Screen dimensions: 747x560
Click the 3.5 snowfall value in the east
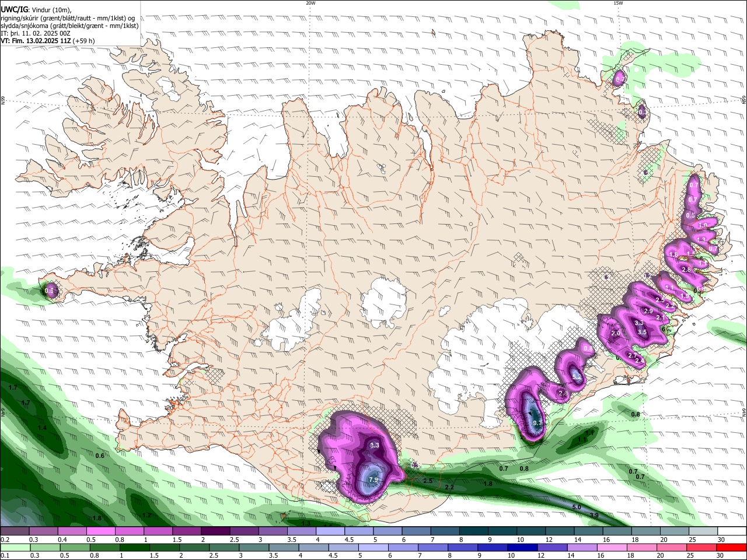(x=642, y=332)
